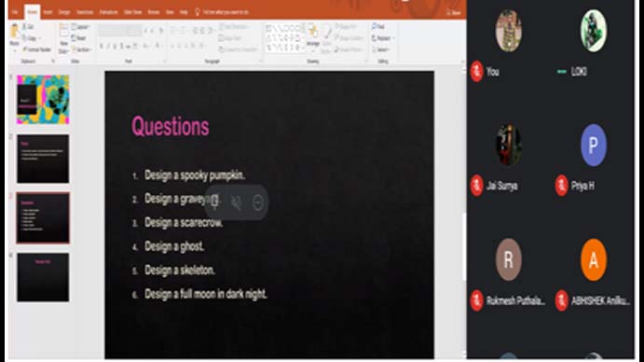The height and width of the screenshot is (362, 644).
Task: Click text Design a ghost
Action: (174, 246)
